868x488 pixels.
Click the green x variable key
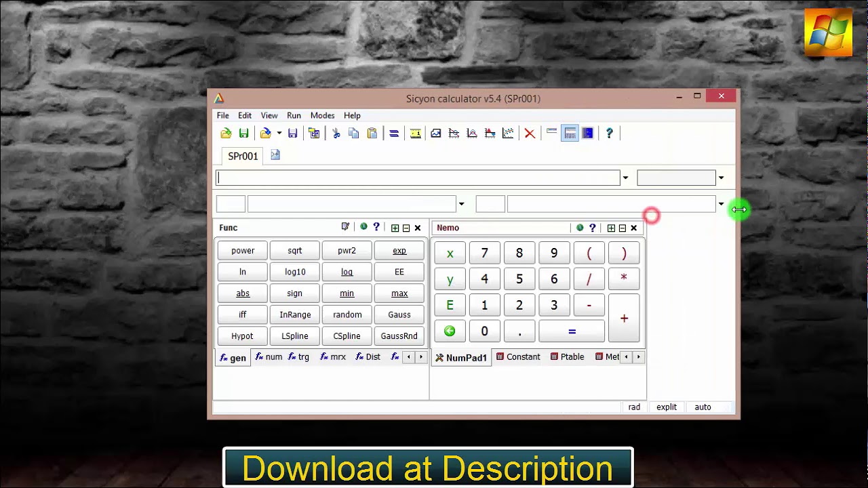click(x=450, y=253)
